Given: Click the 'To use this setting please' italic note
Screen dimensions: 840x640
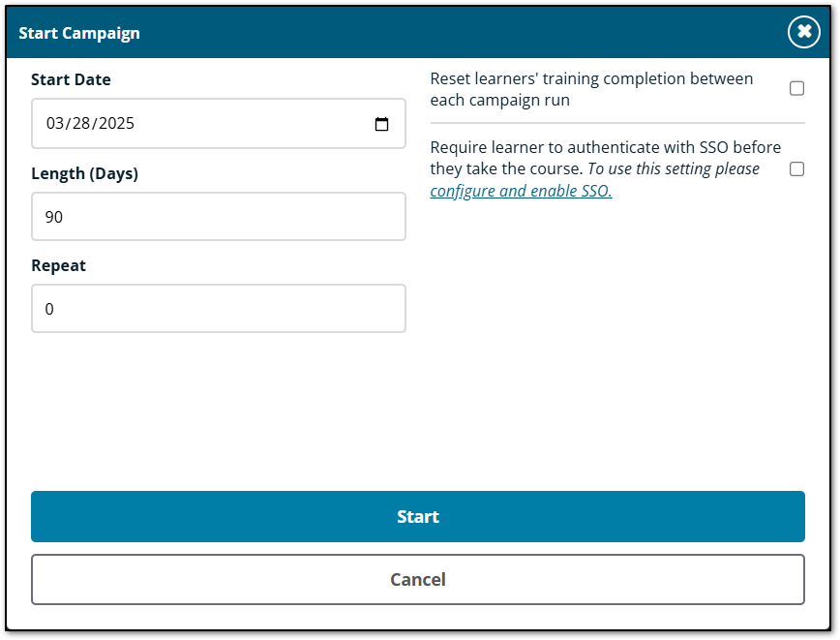Looking at the screenshot, I should pos(674,169).
